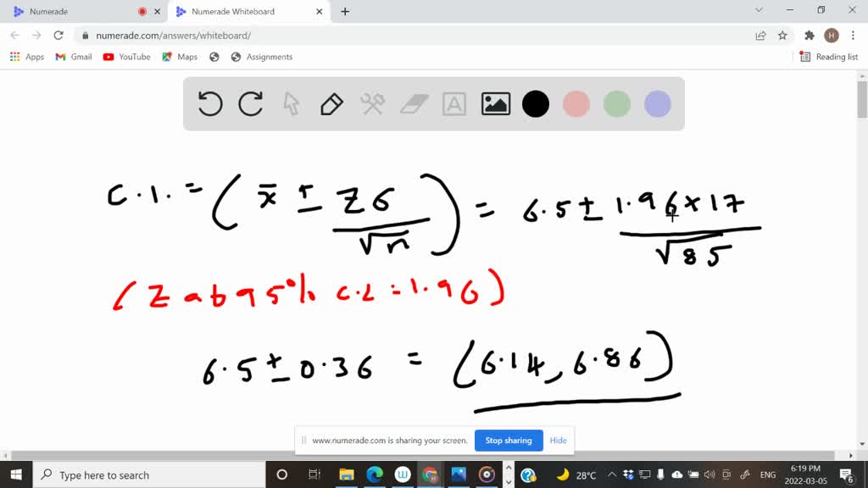Hide the screen sharing notice
This screenshot has height=488, width=868.
(x=558, y=441)
